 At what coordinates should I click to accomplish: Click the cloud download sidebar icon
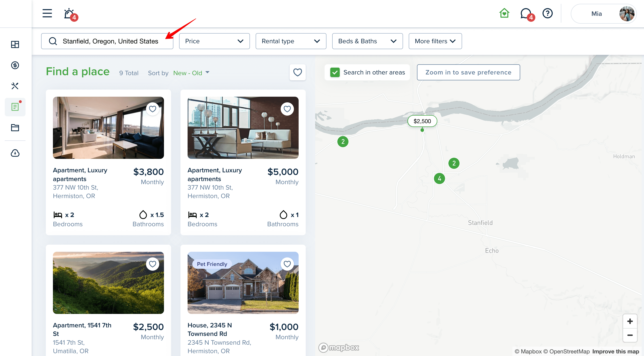tap(15, 153)
